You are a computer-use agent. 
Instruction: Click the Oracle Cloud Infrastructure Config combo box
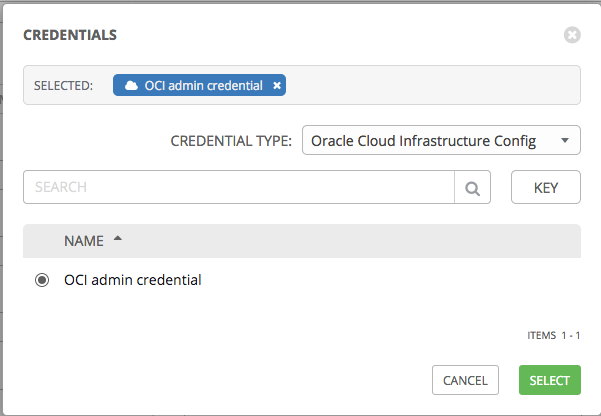[x=441, y=140]
